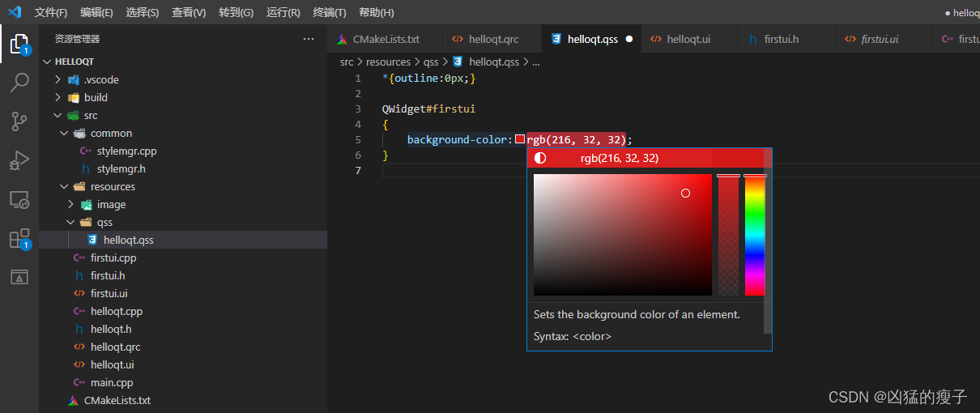Open the Search view icon

pos(19,83)
